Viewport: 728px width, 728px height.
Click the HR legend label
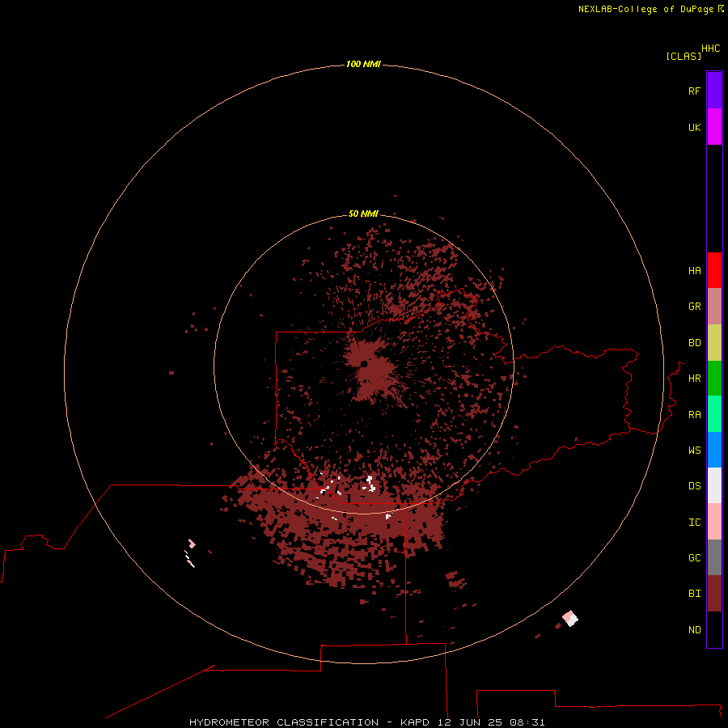pos(694,379)
